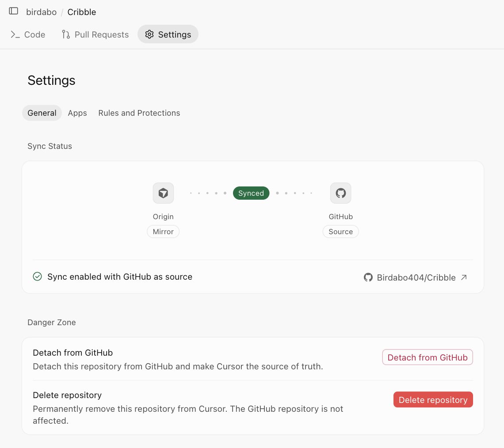This screenshot has height=448, width=504.
Task: Go to birdabo breadcrumb
Action: [42, 12]
